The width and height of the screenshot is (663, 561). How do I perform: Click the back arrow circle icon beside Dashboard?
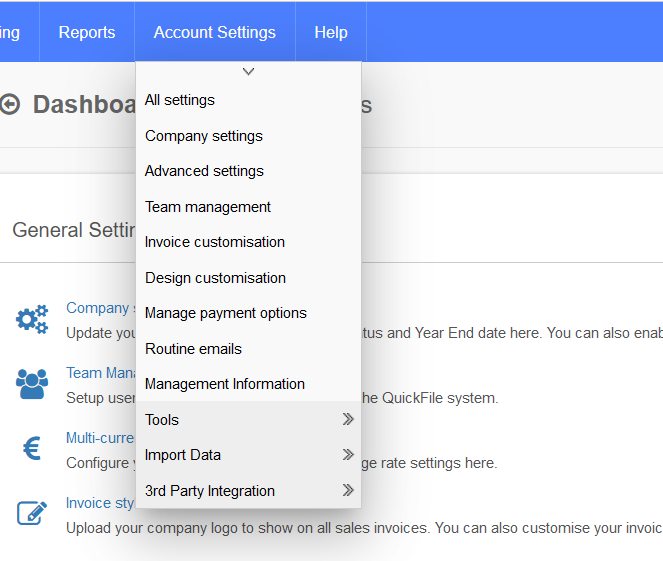coord(10,104)
